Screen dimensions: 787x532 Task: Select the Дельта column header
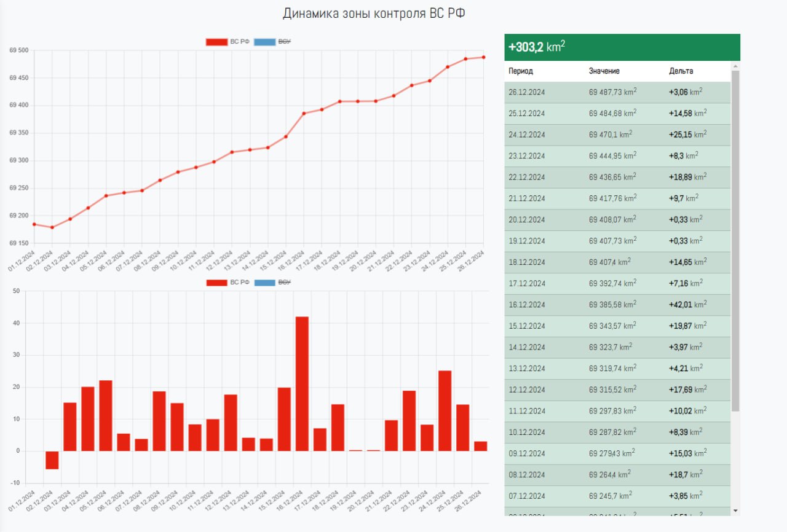[681, 71]
